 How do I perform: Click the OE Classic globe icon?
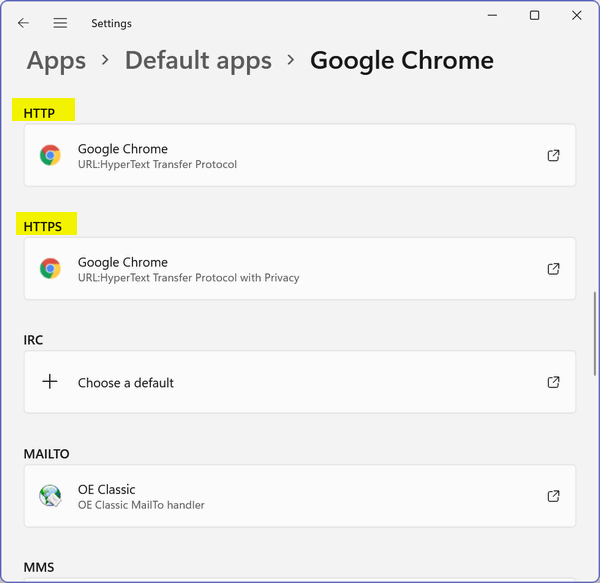[50, 495]
